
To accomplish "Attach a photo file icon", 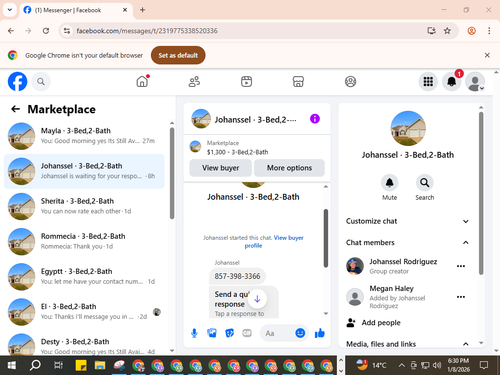I will (212, 333).
